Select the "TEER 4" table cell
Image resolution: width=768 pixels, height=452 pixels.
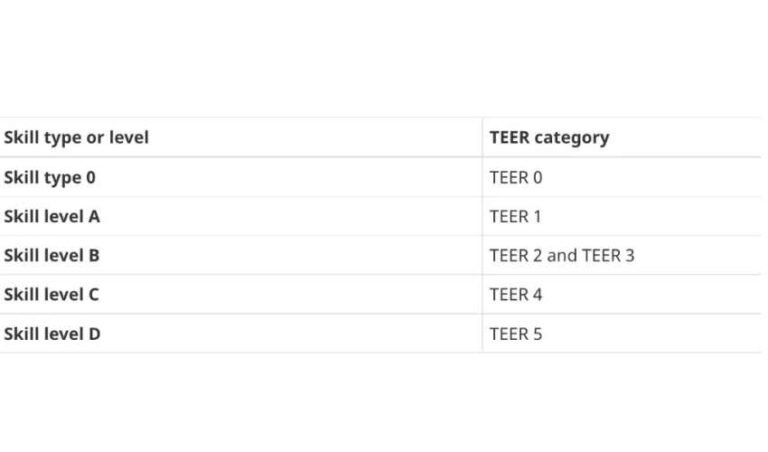[516, 294]
